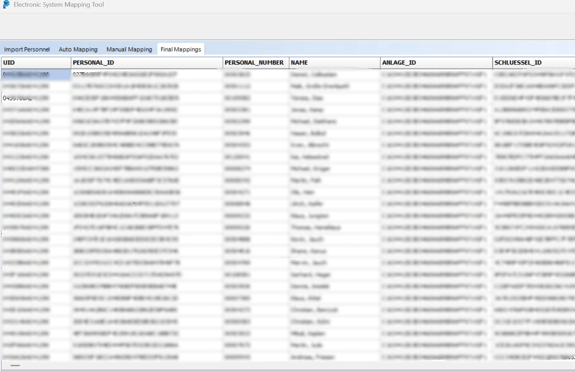This screenshot has width=575, height=371.
Task: Select the PERSONAL_ID cell in the first row
Action: 147,74
